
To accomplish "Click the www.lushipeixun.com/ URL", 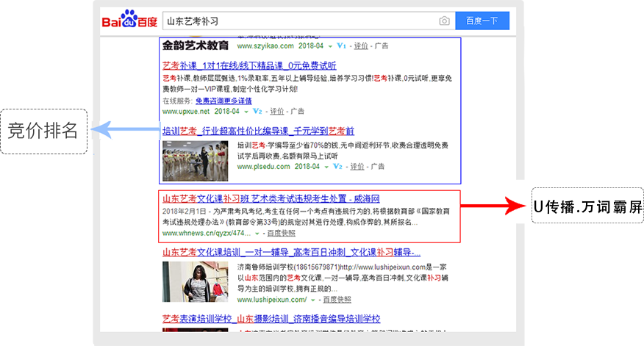I will tap(272, 300).
